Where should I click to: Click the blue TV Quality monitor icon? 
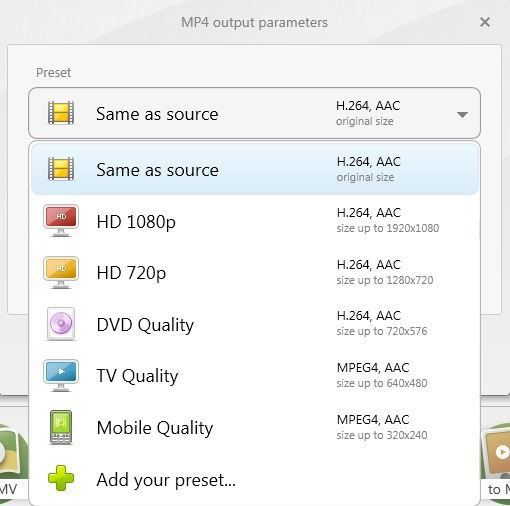(x=61, y=375)
